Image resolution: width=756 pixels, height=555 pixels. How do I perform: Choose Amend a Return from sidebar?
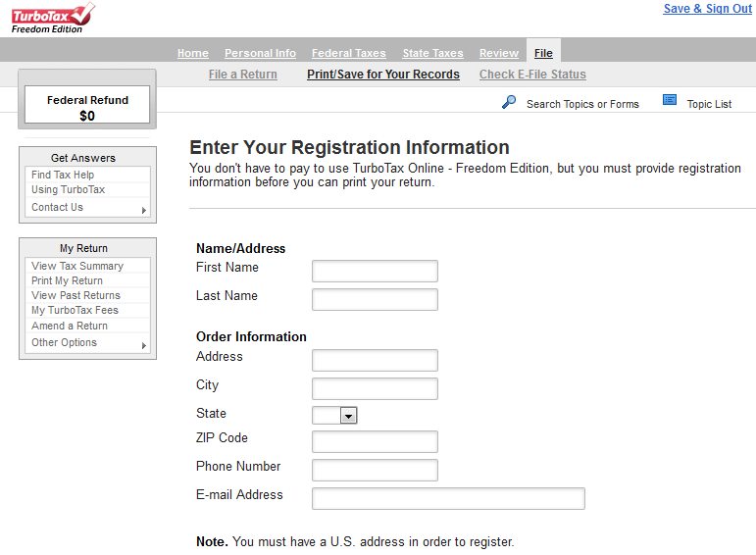coord(70,326)
